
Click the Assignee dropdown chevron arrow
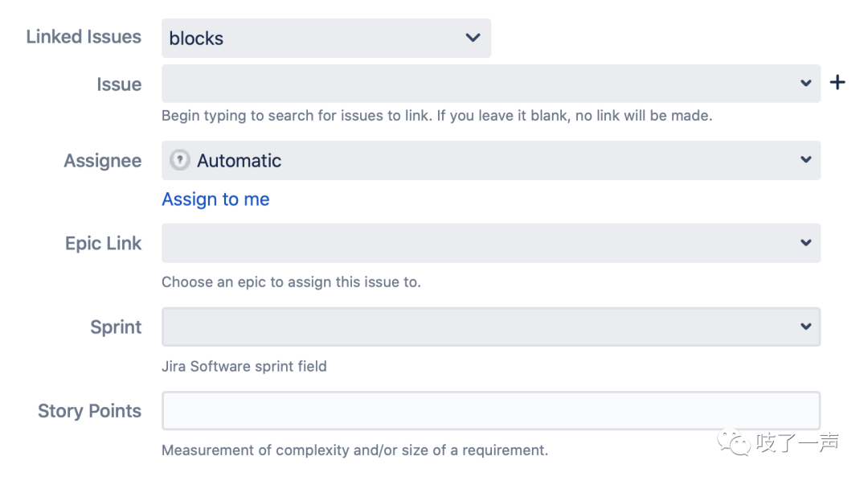click(805, 159)
